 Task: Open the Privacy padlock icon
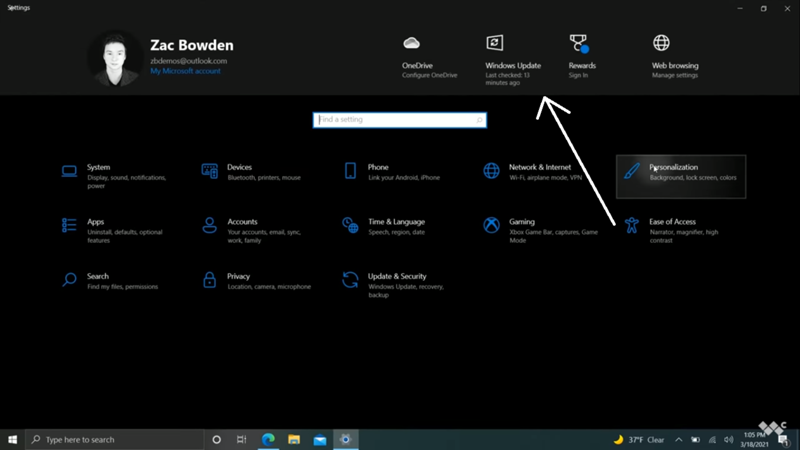click(x=210, y=280)
